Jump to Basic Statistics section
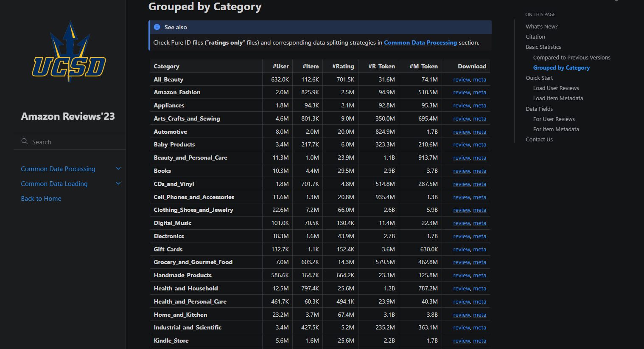 543,47
